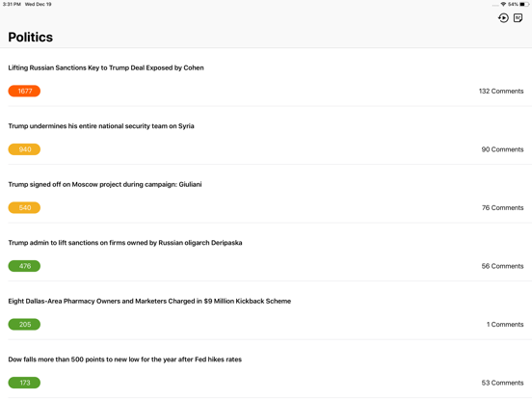View the 76 Comments thread
The image size is (532, 399).
click(502, 207)
